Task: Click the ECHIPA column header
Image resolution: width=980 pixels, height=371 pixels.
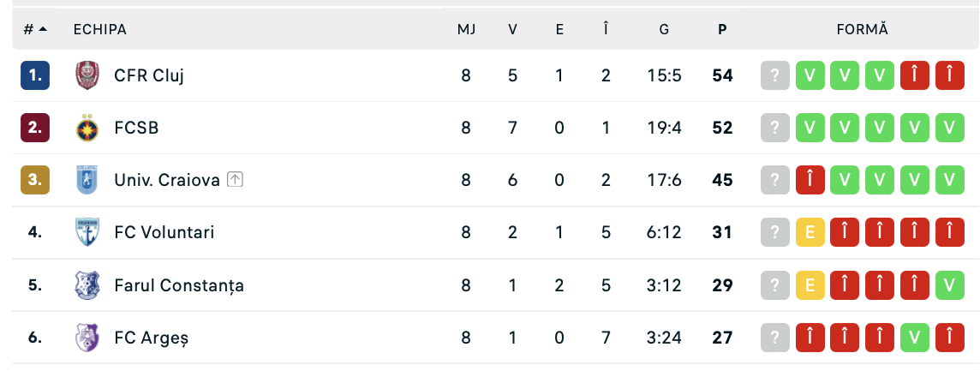Action: coord(100,29)
